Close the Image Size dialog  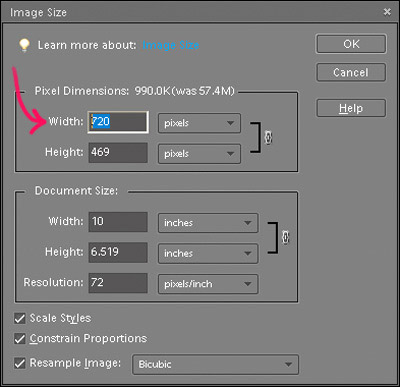pyautogui.click(x=387, y=12)
